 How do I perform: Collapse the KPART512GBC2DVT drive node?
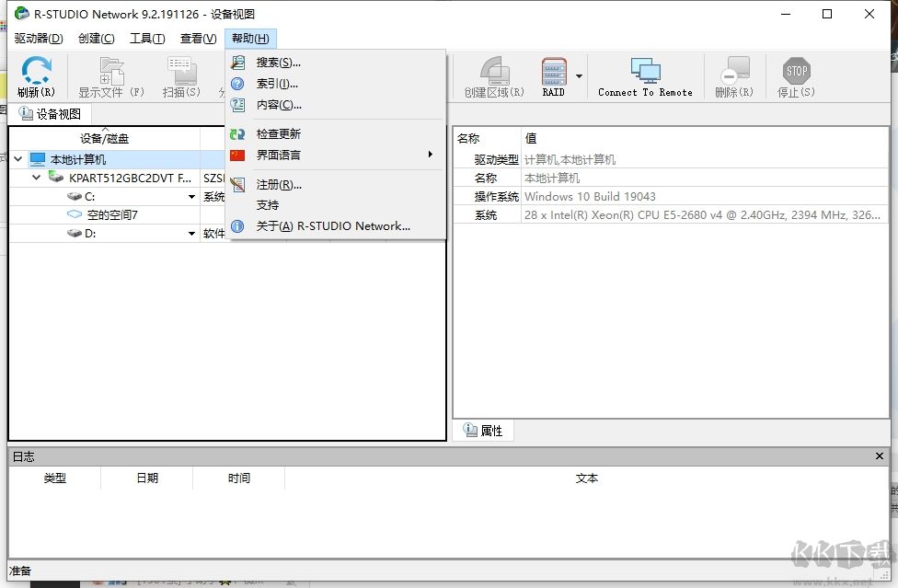coord(35,178)
